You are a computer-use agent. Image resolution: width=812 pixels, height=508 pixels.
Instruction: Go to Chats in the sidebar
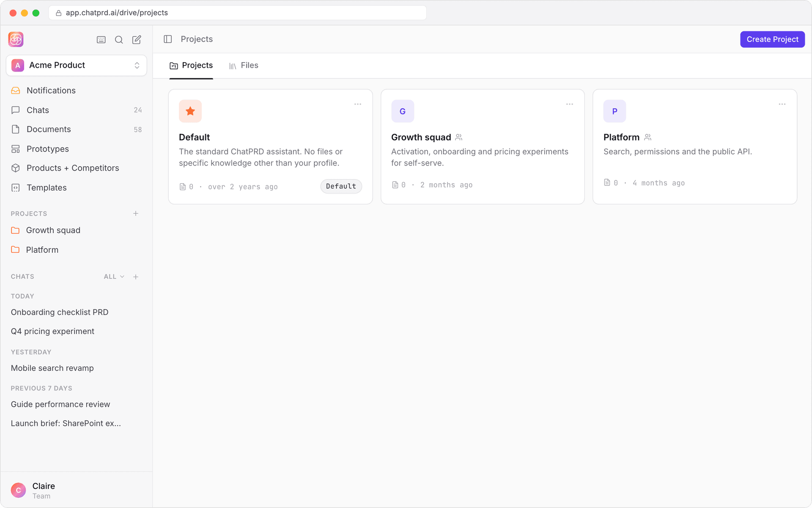click(x=77, y=110)
